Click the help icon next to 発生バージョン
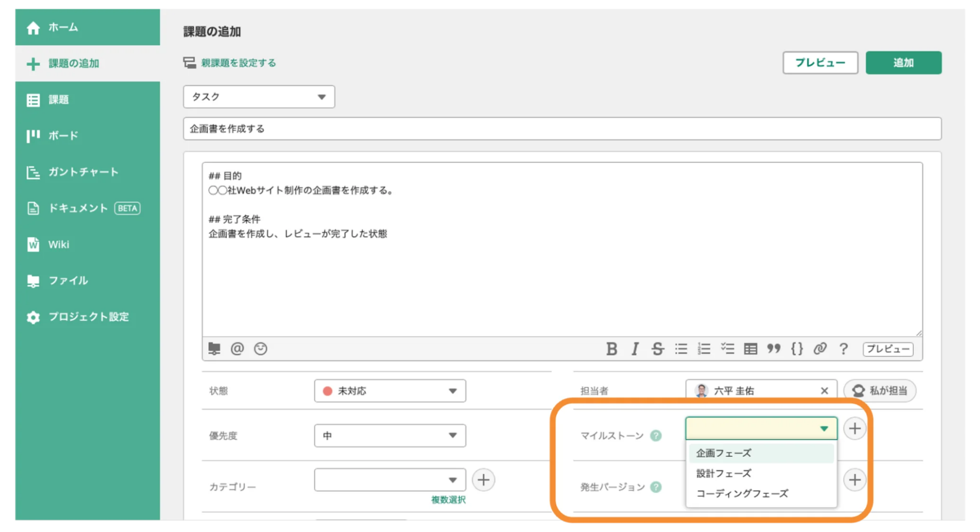The height and width of the screenshot is (532, 980). click(655, 487)
